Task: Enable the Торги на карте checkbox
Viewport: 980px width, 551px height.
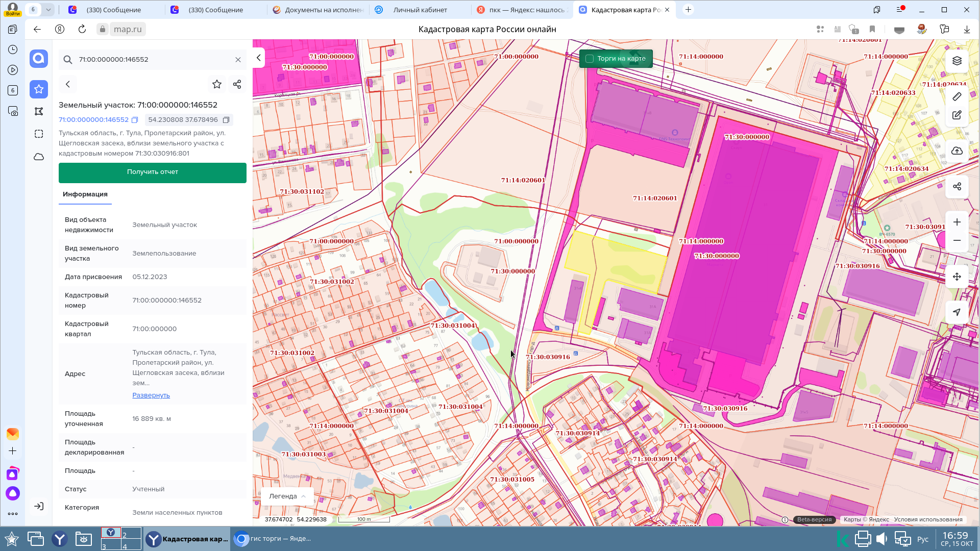Action: 590,59
